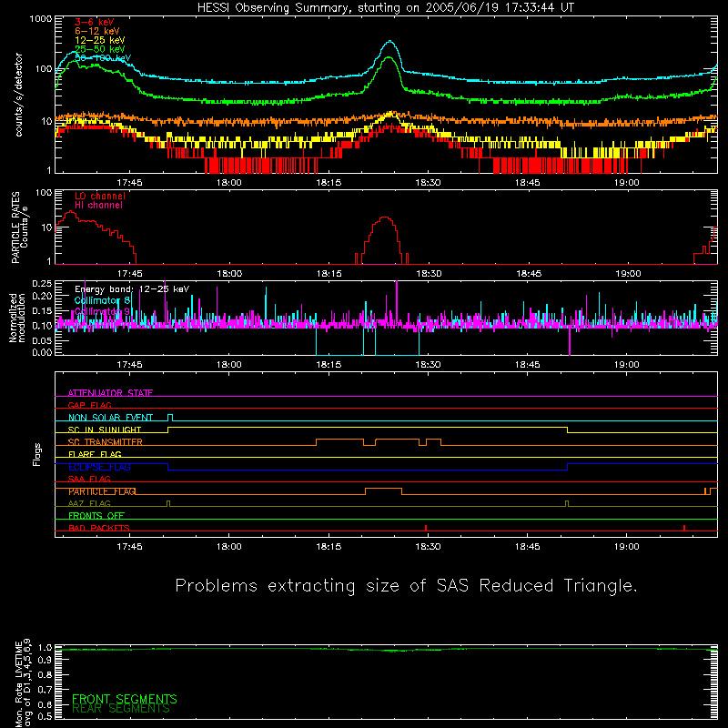728x728 pixels.
Task: Select the red 3-6 keV legend label
Action: 95,22
